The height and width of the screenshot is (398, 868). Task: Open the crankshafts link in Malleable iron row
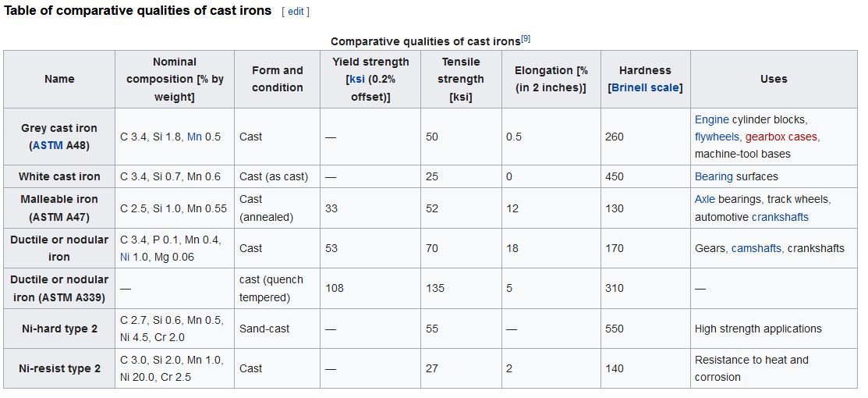coord(780,217)
